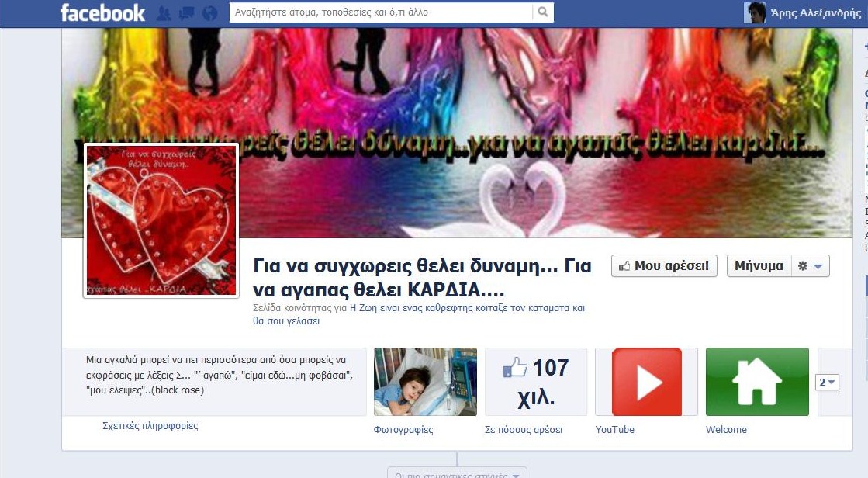Expand more app tiles with the 2 dropdown
868x478 pixels.
tap(827, 383)
